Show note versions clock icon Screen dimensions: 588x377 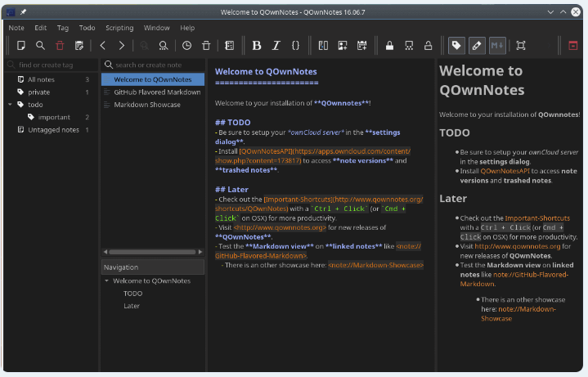pos(186,46)
